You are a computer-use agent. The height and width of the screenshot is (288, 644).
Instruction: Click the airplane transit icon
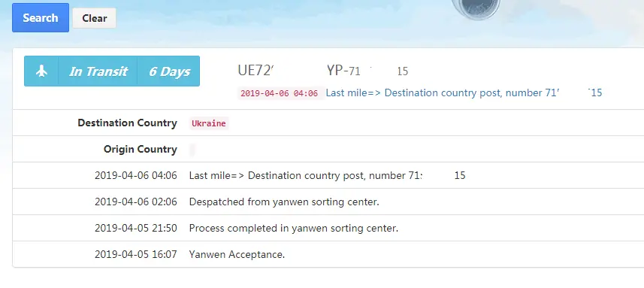coord(41,71)
